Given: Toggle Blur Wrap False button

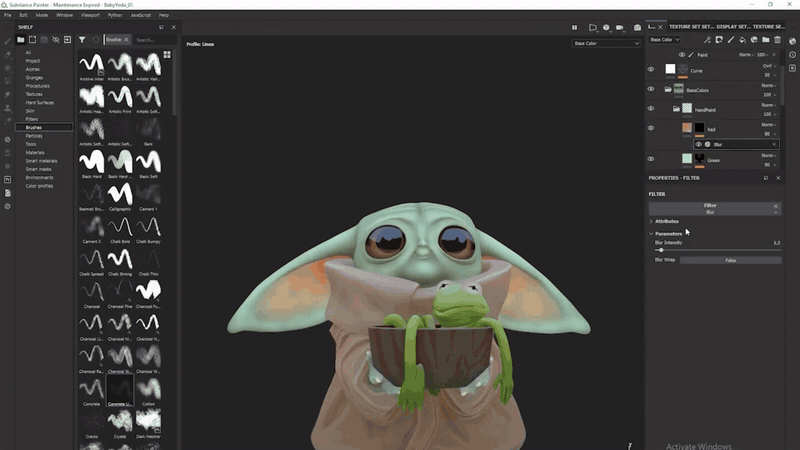Looking at the screenshot, I should (731, 260).
